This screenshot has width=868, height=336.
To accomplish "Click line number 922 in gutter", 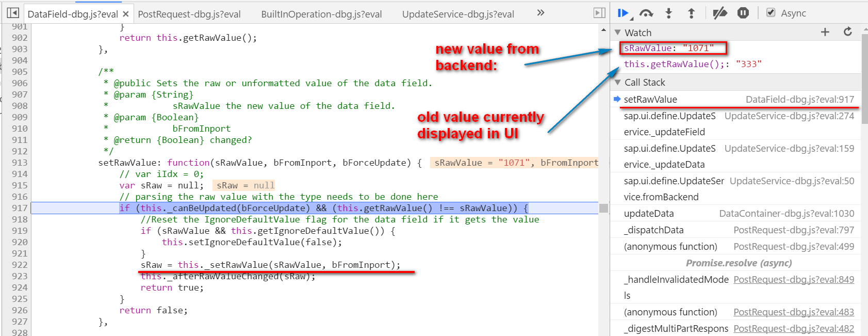I will tap(20, 265).
